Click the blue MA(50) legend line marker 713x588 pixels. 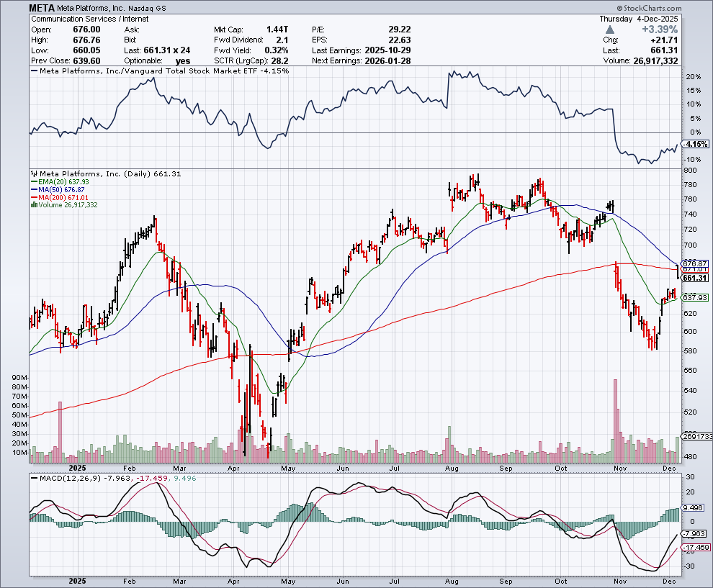coord(32,190)
